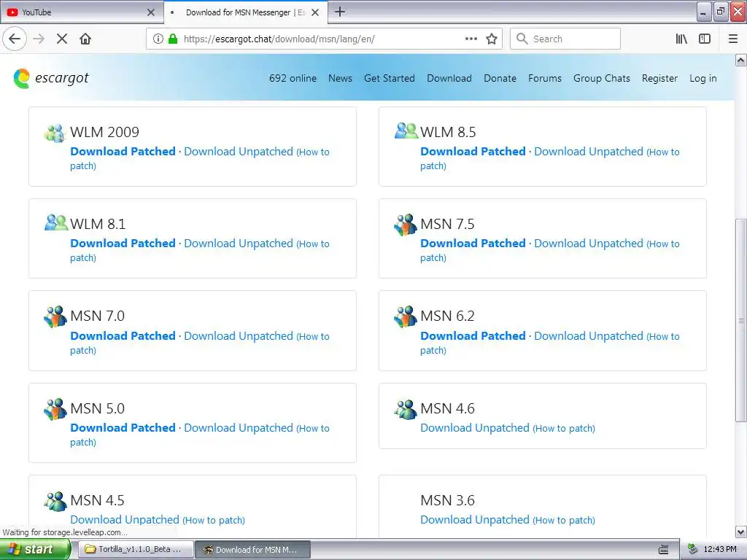Click the MSN 7.5 butterfly people icon
The image size is (747, 560).
[x=406, y=225]
